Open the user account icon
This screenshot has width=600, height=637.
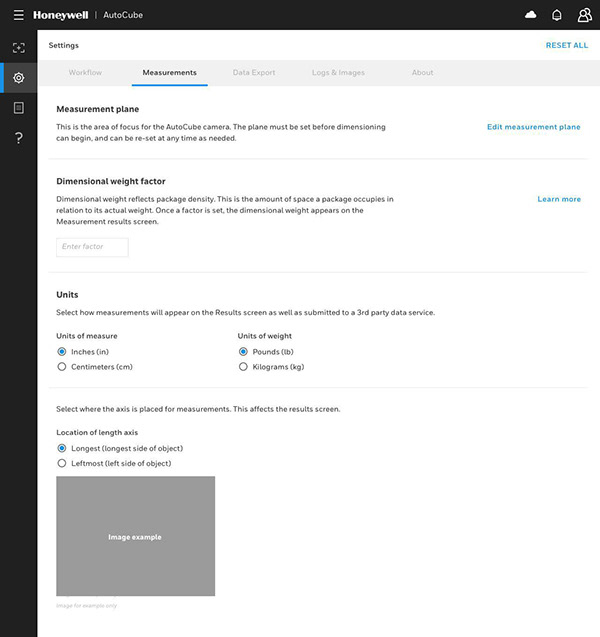(585, 15)
